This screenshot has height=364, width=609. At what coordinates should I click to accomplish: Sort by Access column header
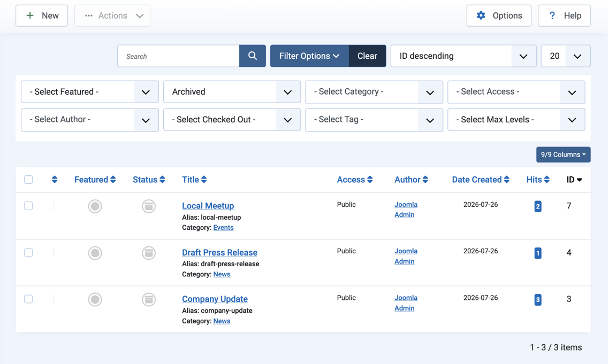tap(355, 180)
